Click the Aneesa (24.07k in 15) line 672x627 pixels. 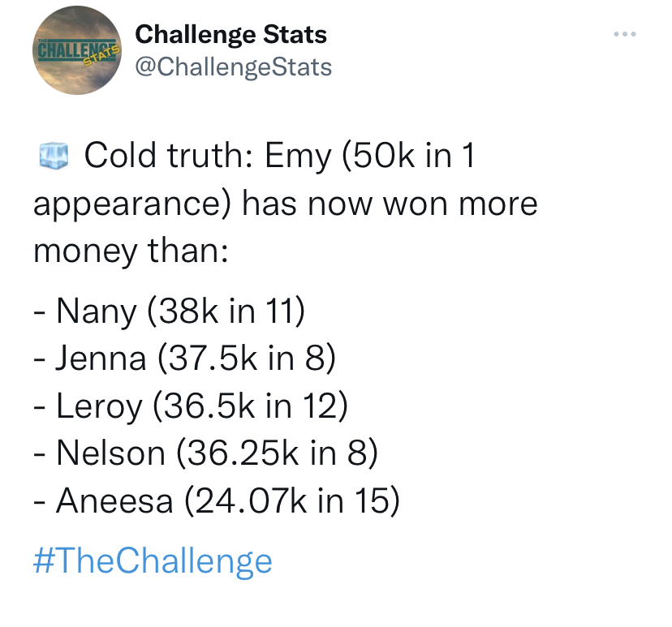(217, 501)
